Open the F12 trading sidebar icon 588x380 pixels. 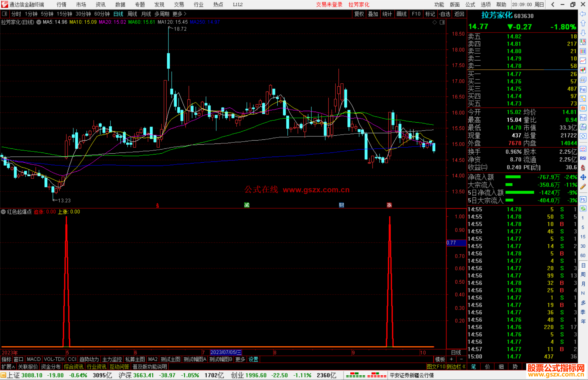tap(583, 118)
